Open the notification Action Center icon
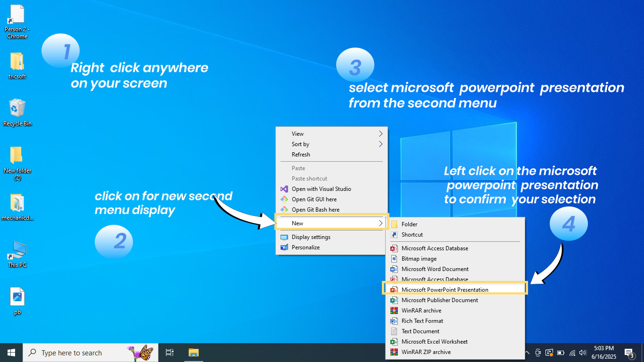Screen dimensions: 644x362 (629, 353)
